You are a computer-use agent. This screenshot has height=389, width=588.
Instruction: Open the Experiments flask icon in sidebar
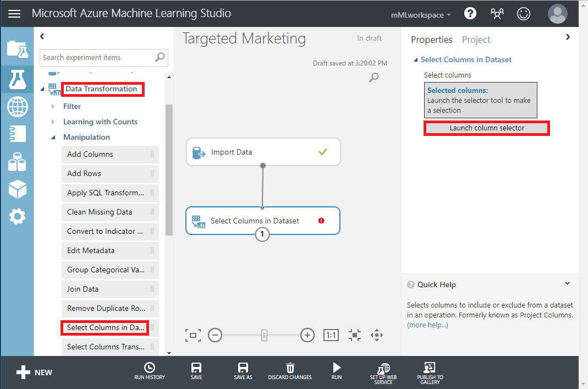pos(17,79)
